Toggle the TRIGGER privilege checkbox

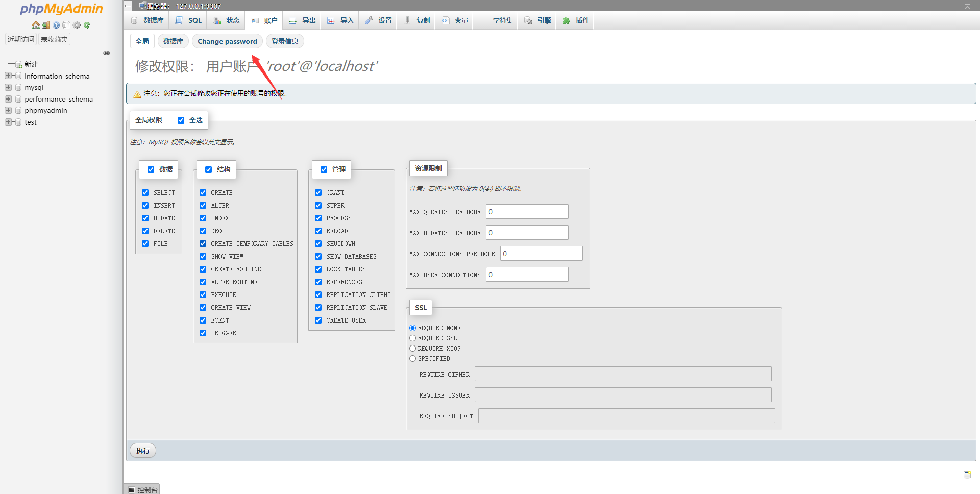click(x=203, y=333)
